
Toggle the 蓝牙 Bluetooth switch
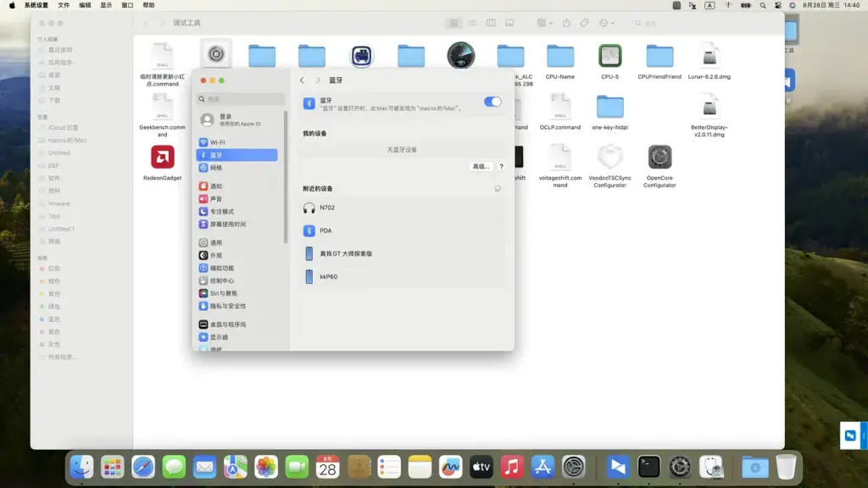[x=492, y=102]
